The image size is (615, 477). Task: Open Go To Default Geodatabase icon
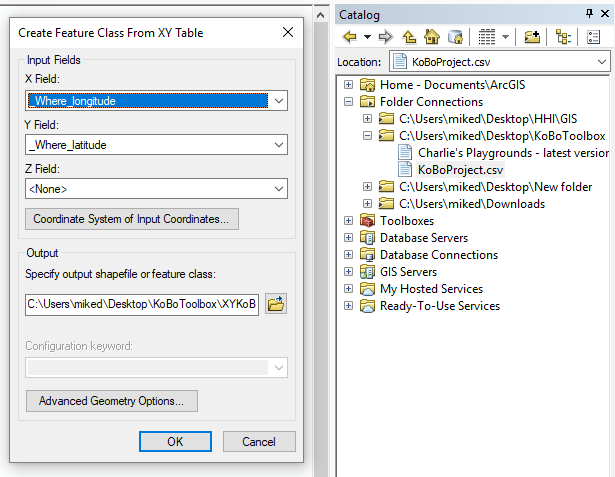455,37
